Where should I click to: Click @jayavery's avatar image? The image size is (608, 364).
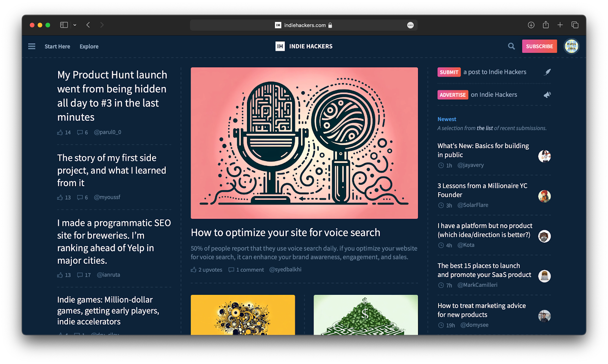pos(545,156)
